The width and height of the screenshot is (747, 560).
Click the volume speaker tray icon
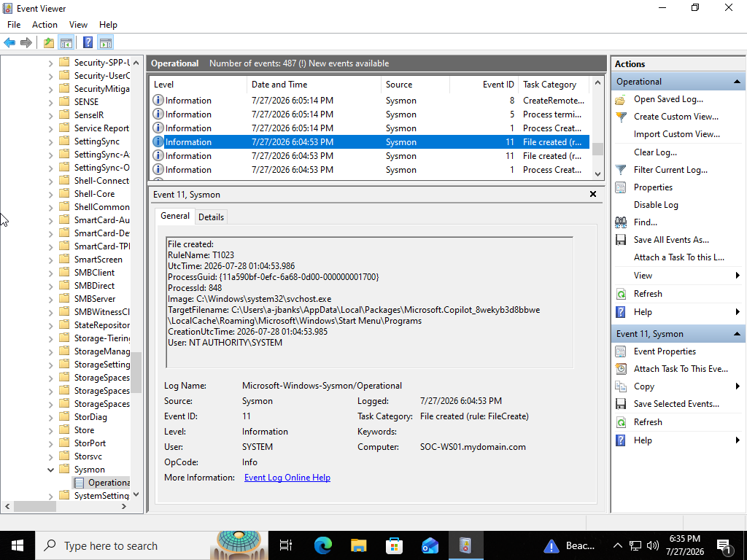click(x=653, y=545)
